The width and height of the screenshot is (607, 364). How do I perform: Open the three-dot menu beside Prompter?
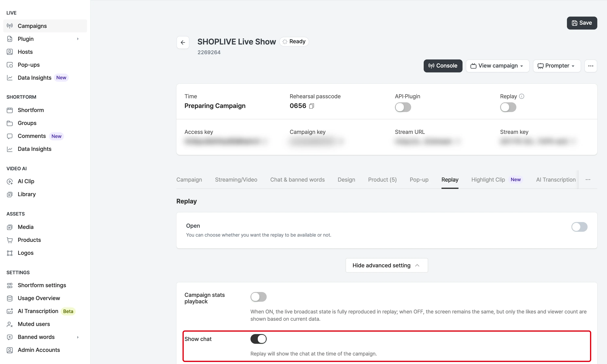point(591,66)
